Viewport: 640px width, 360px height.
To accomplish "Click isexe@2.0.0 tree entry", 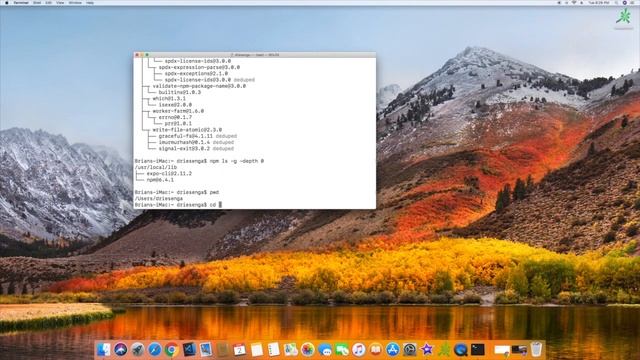I will pos(175,105).
